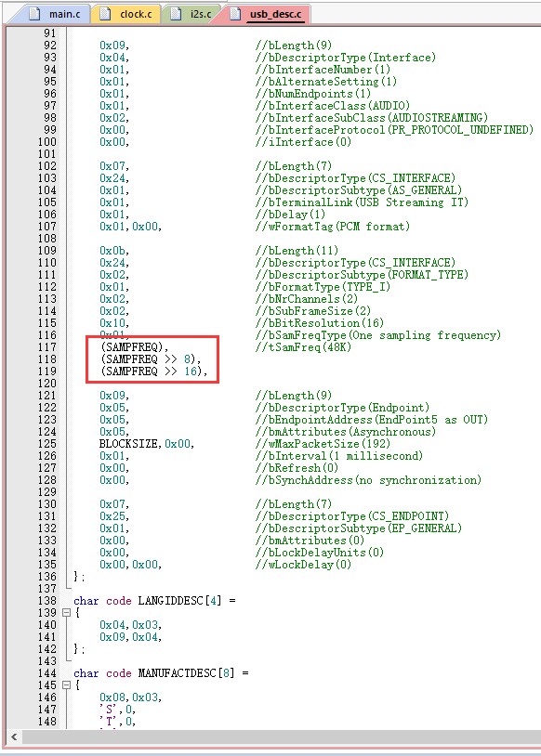Image resolution: width=541 pixels, height=756 pixels.
Task: Click the //wMaxPacketSize(192) comment
Action: click(323, 444)
